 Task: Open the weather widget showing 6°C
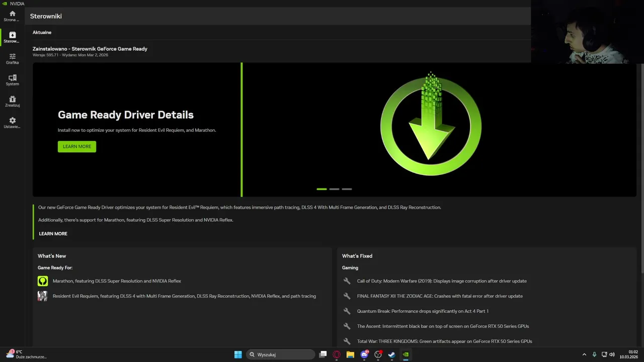click(x=26, y=354)
